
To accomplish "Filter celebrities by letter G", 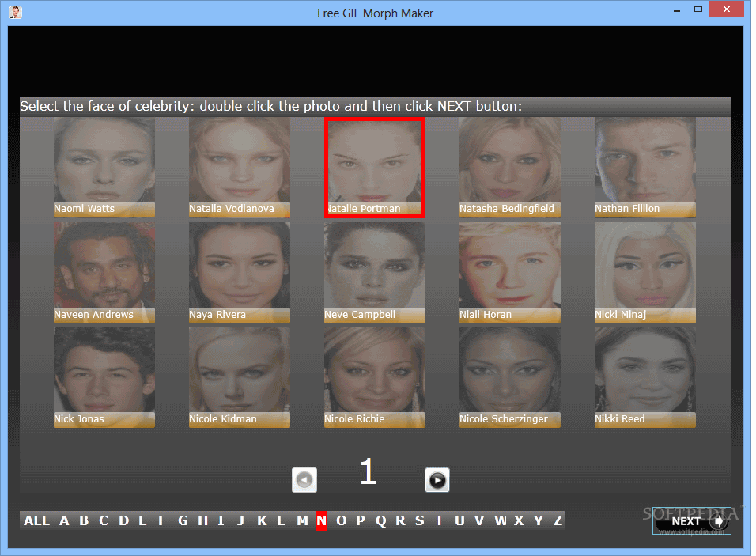I will [x=183, y=520].
